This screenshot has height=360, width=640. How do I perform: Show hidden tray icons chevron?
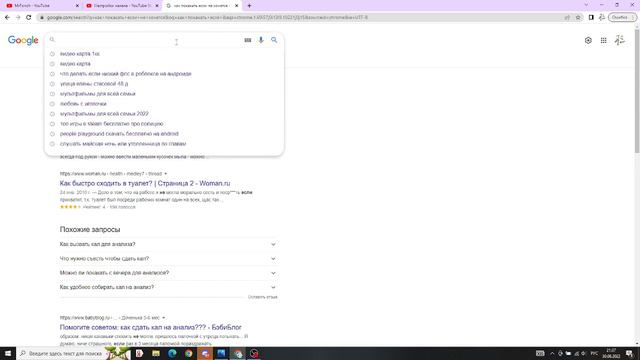(x=552, y=353)
